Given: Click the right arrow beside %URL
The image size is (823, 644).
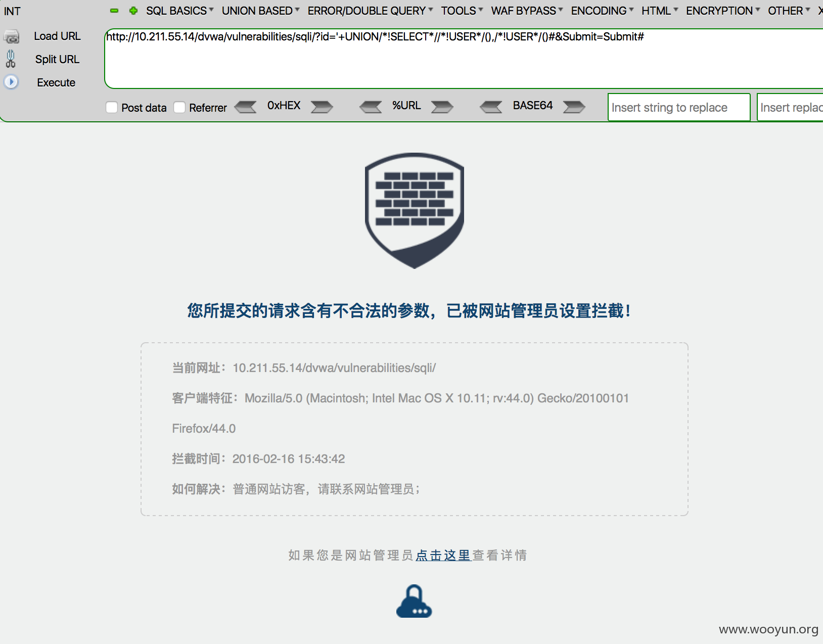Looking at the screenshot, I should click(442, 107).
